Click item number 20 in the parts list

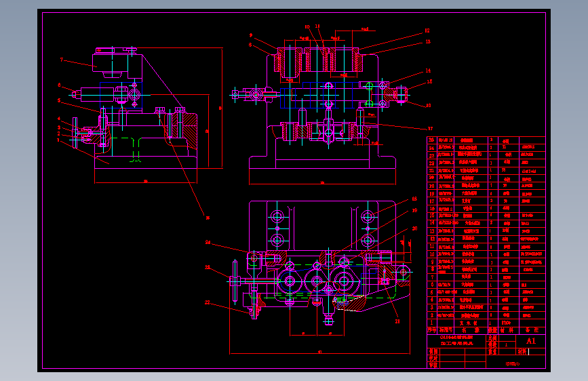coord(431,178)
